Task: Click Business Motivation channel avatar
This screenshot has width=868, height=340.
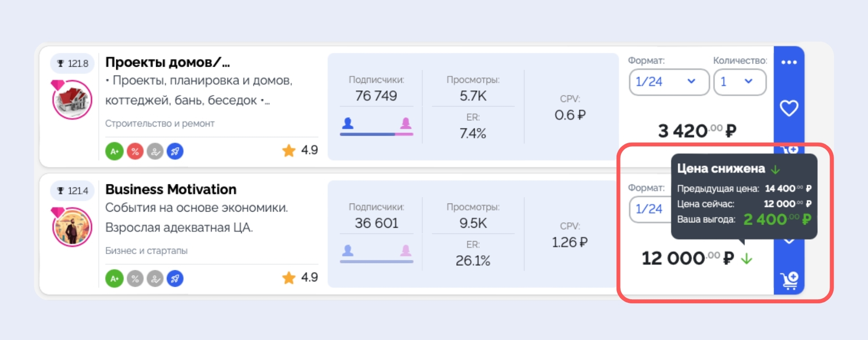Action: coord(72,227)
